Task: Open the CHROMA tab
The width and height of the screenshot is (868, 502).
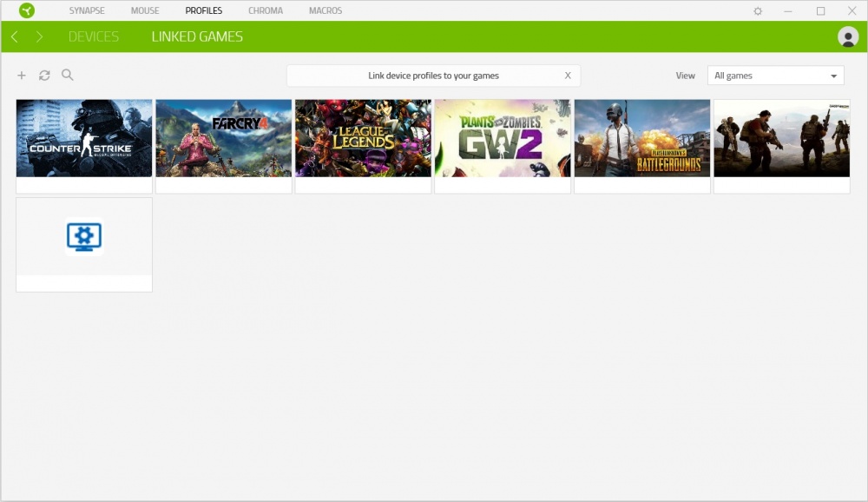Action: (266, 10)
